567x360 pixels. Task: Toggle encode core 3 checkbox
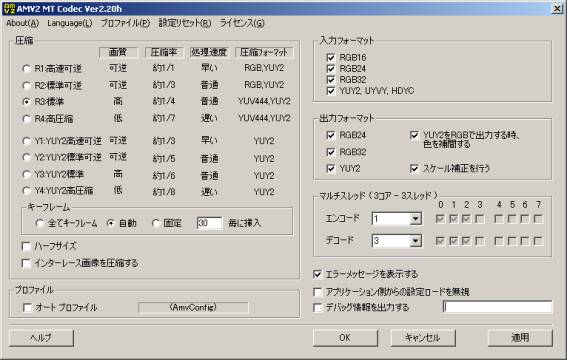[x=479, y=219]
